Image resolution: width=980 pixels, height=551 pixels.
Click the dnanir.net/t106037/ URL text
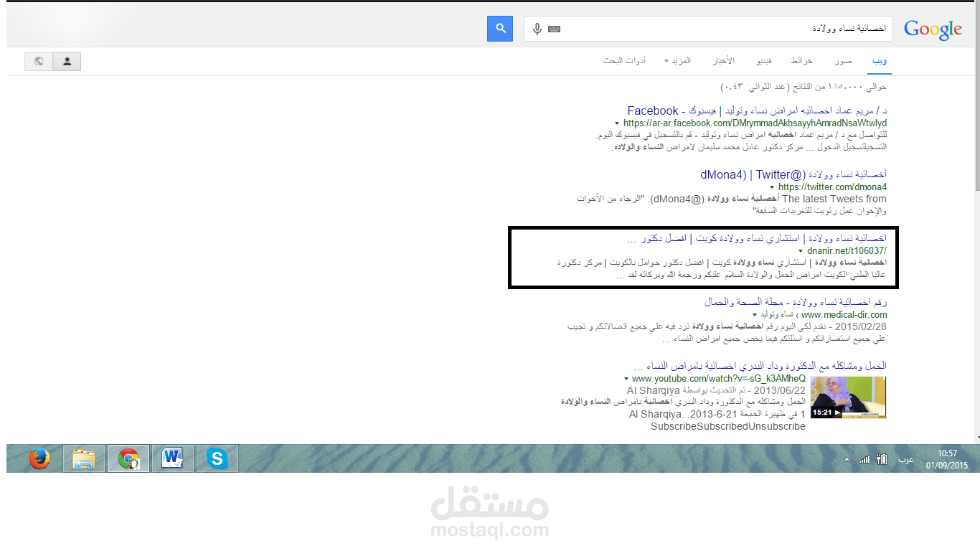(x=847, y=251)
